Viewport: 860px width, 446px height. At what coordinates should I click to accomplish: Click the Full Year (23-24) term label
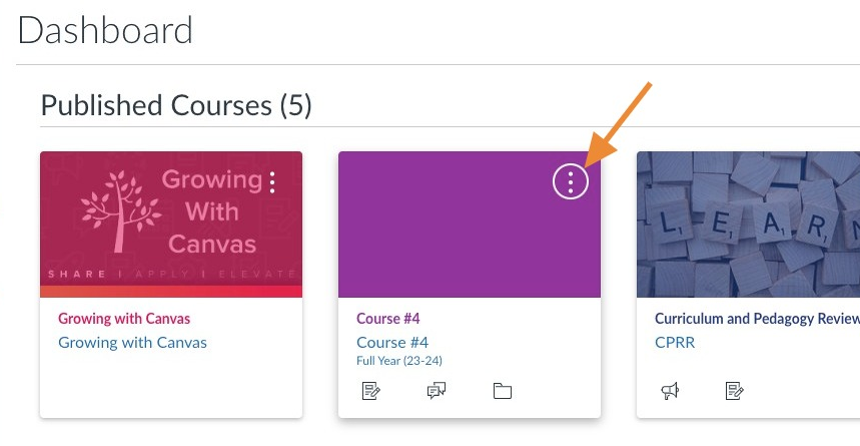click(x=399, y=361)
